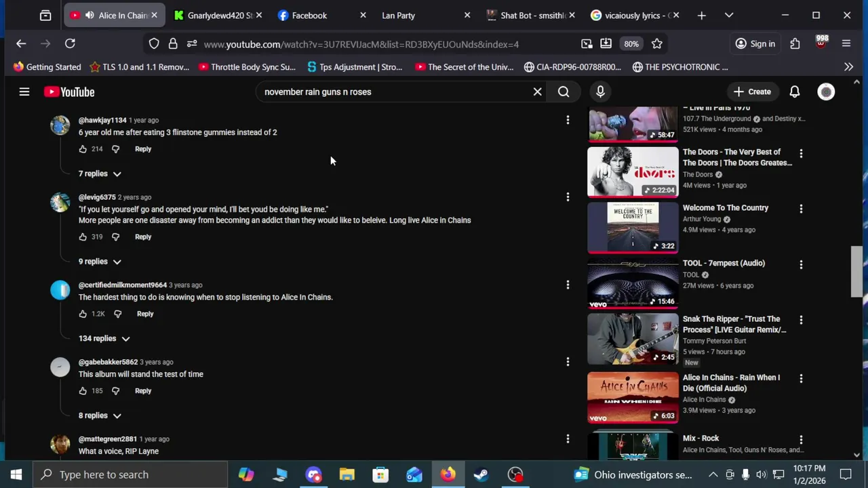Open options for Welcome To The Country
This screenshot has height=488, width=868.
[x=801, y=209]
